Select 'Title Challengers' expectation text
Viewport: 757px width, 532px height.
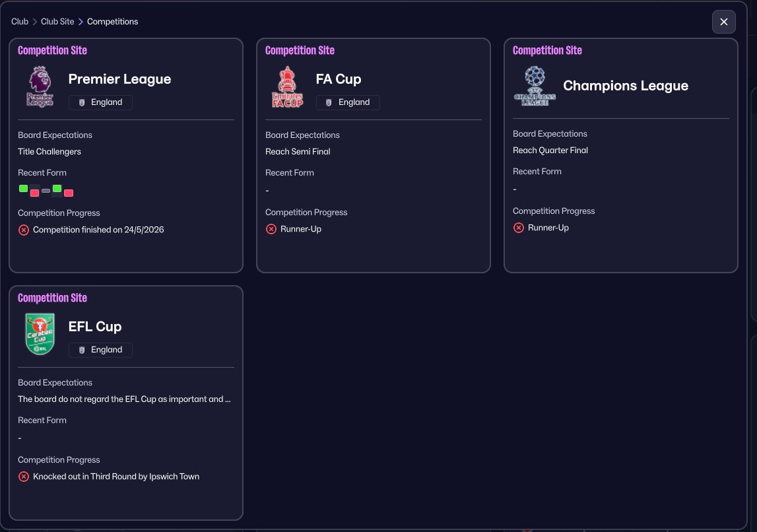click(x=49, y=152)
